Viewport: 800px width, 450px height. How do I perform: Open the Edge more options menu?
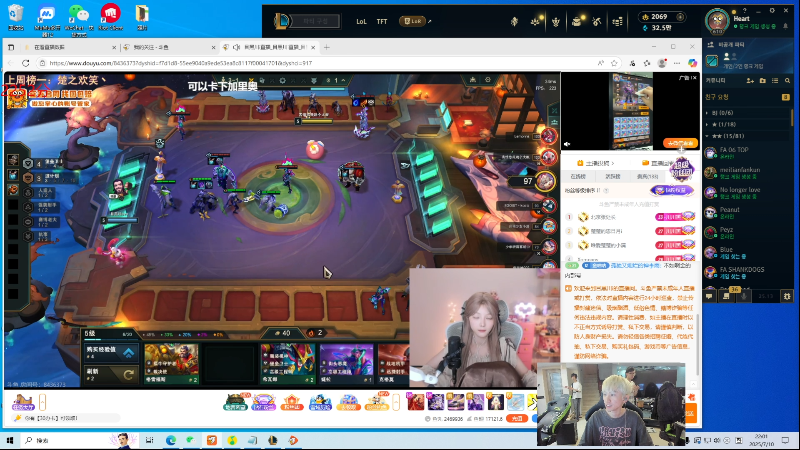677,63
